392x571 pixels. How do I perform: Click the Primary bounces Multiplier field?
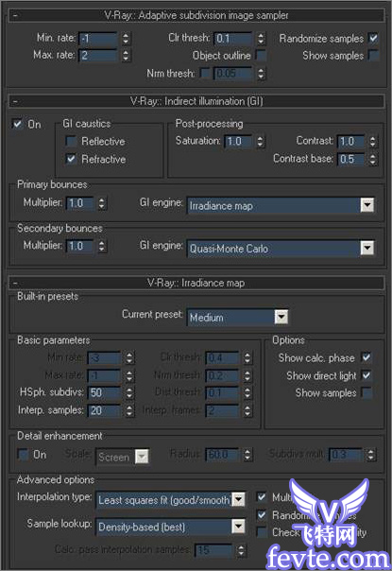click(x=80, y=203)
